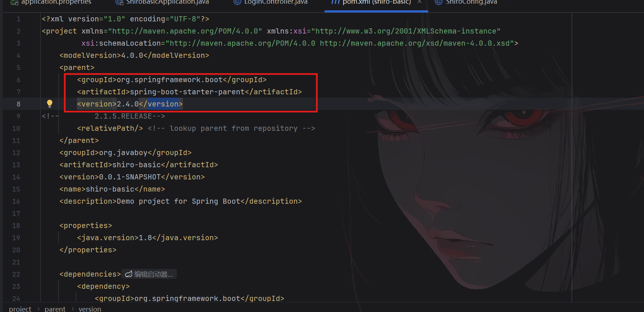644x312 pixels.
Task: Click the class icon on ShiroConfig.java tab
Action: [438, 2]
